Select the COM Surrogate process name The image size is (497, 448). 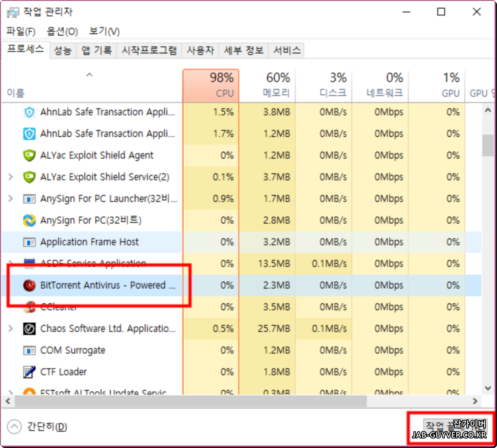[x=73, y=350]
